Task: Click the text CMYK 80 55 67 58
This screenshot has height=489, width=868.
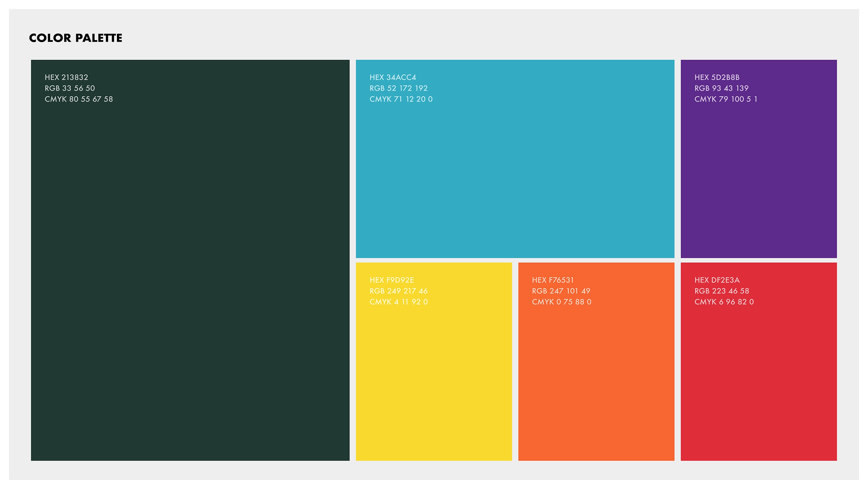Action: pos(79,99)
